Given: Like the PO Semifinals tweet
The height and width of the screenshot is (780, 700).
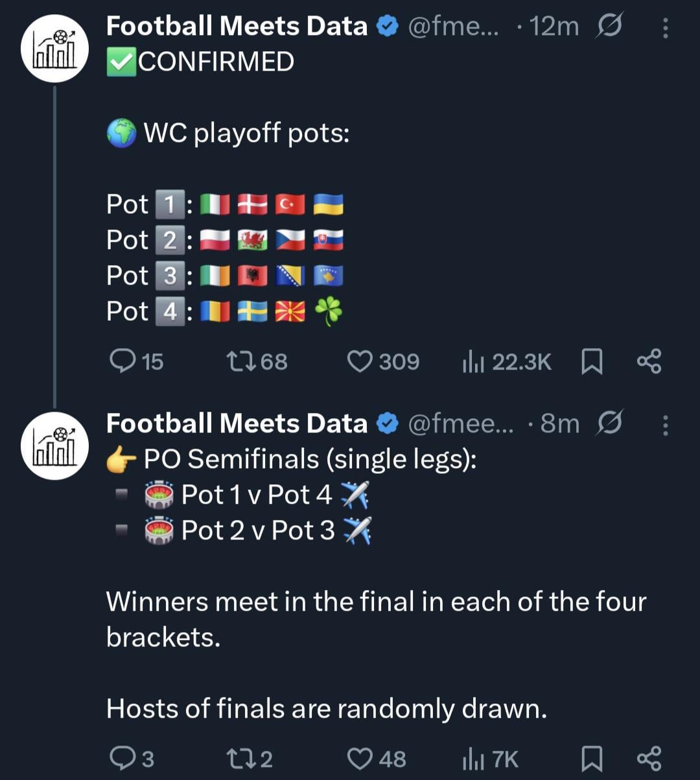Looking at the screenshot, I should pos(360,758).
